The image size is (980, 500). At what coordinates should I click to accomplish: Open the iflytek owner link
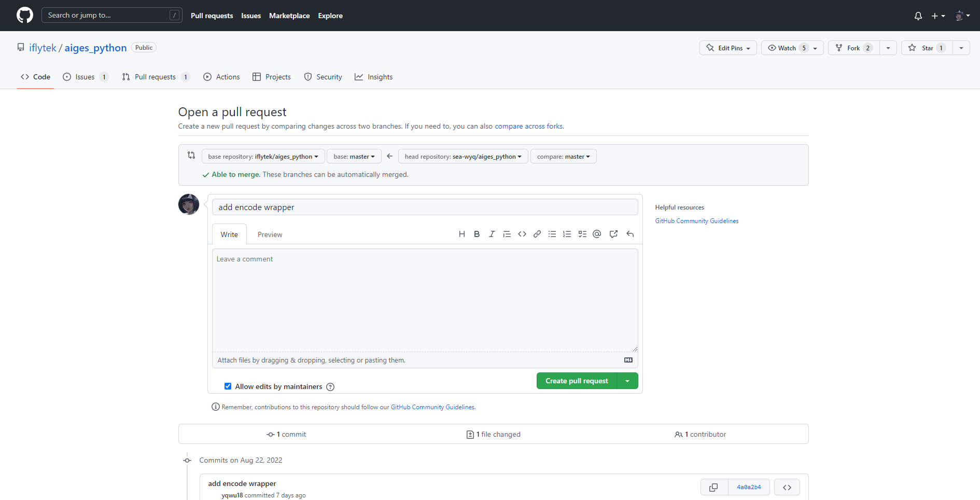pyautogui.click(x=43, y=48)
